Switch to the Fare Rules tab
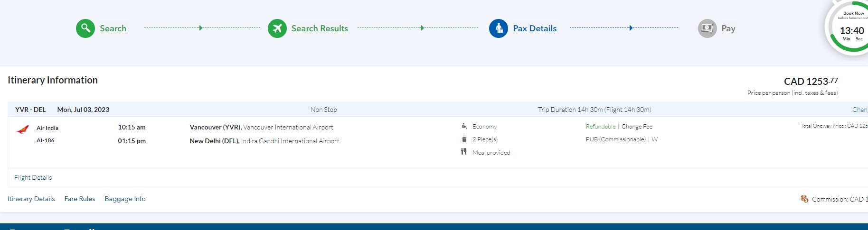The height and width of the screenshot is (230, 868). (80, 199)
